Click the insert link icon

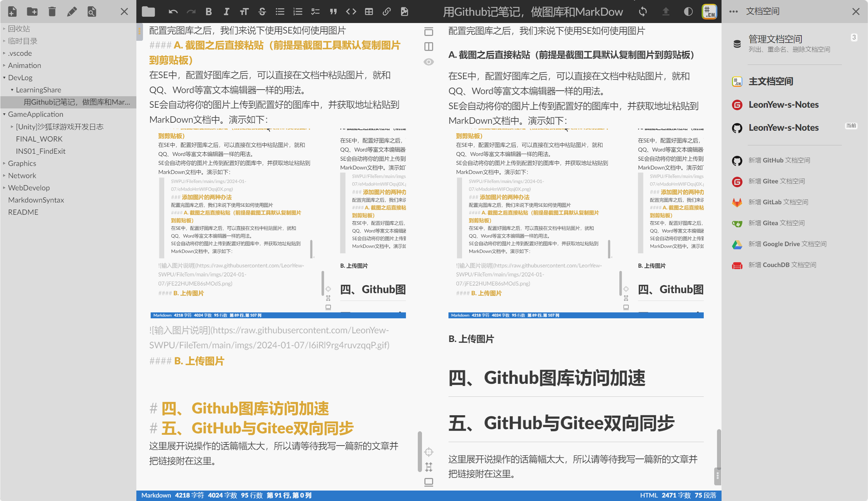click(386, 12)
